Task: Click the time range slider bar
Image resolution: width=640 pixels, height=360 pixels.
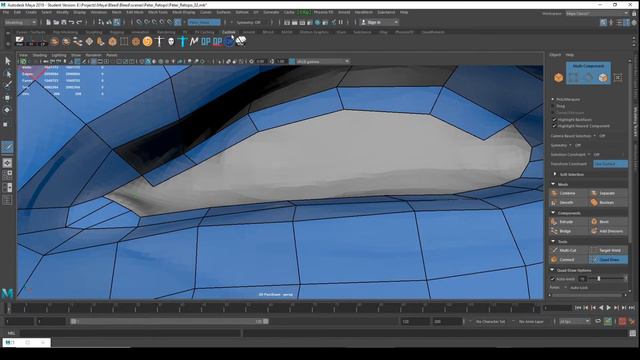Action: [169, 322]
